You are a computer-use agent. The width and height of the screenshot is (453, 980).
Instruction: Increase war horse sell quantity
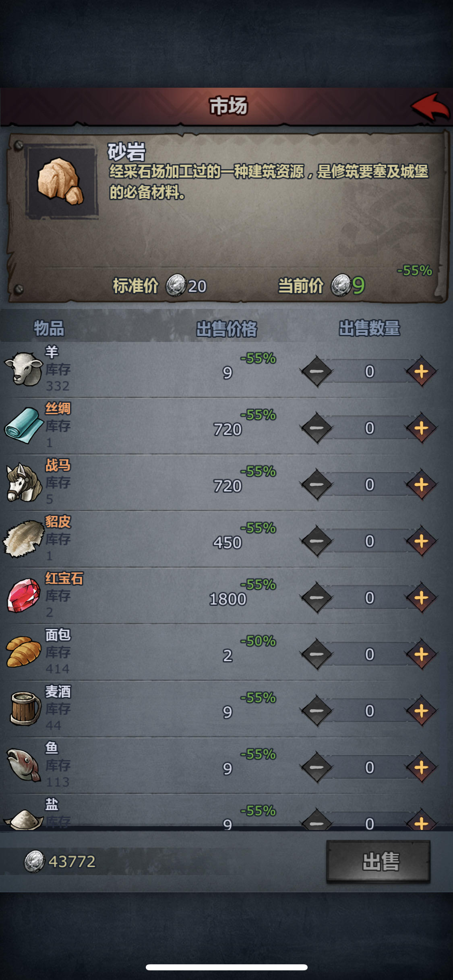(x=421, y=485)
